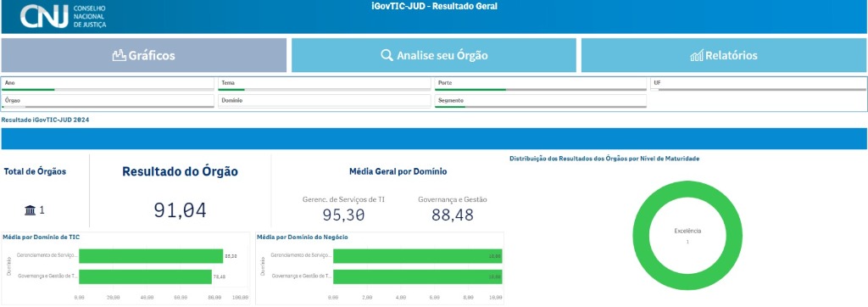This screenshot has width=868, height=307.
Task: Click the CNJ logo
Action: (63, 16)
